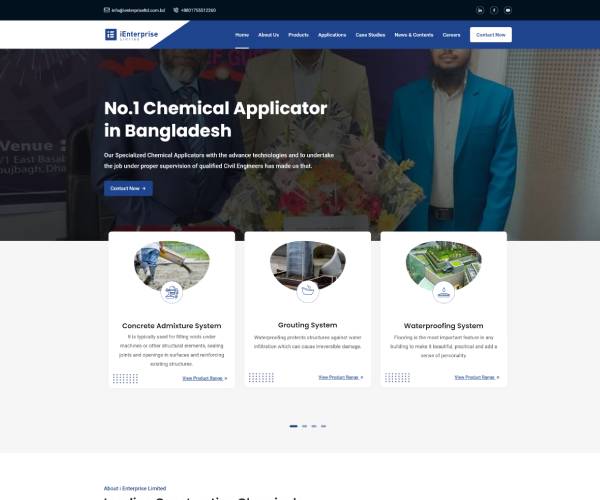
Task: Go to Case Studies in navigation
Action: point(370,35)
